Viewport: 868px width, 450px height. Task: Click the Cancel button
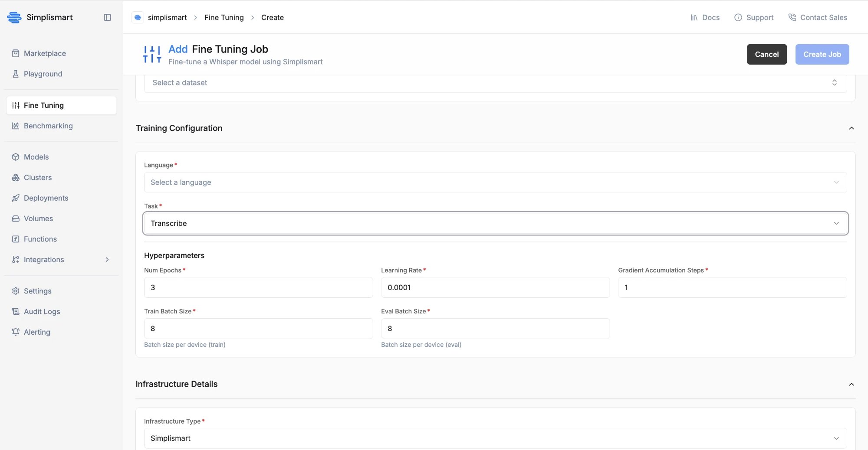point(766,54)
